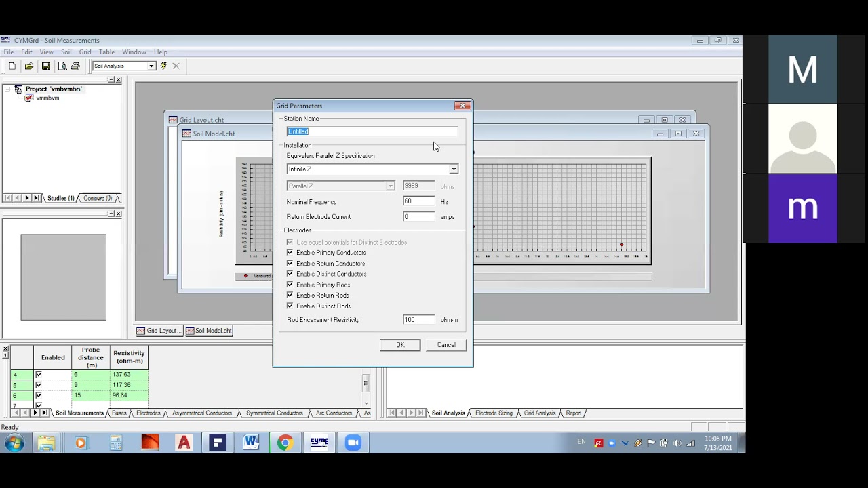This screenshot has width=868, height=488.
Task: Open the File menu
Action: tap(9, 52)
